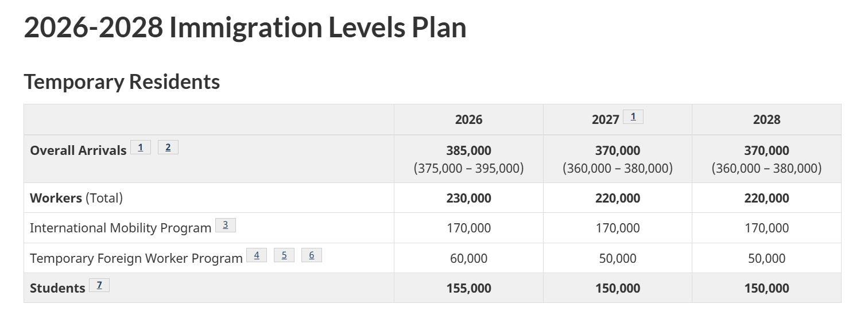Screen dimensions: 868x319
Task: Open footnote 6 beside Temporary Foreign Worker Program
Action: [311, 255]
